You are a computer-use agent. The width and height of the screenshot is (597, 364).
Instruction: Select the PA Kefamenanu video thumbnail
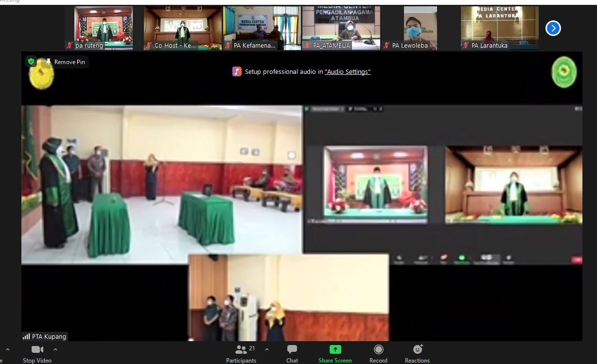pyautogui.click(x=262, y=28)
